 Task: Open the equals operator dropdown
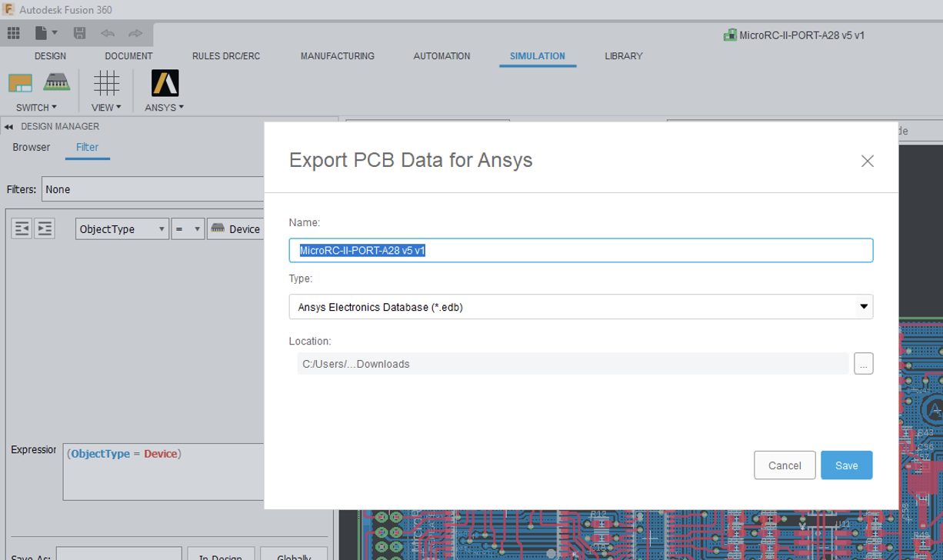click(188, 229)
